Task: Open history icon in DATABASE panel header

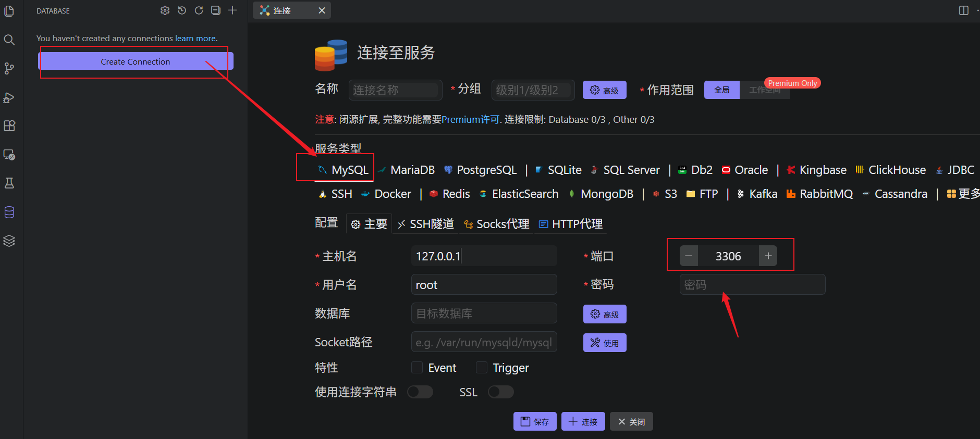Action: (x=182, y=10)
